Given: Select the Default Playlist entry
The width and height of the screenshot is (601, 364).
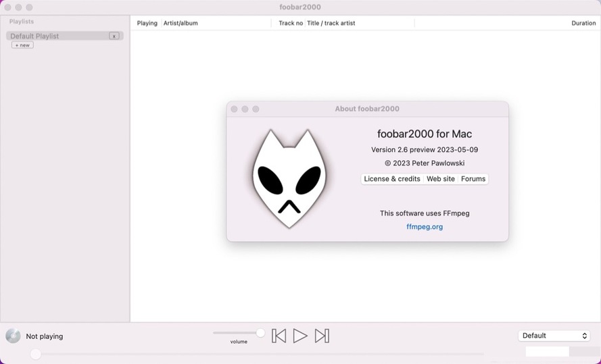Looking at the screenshot, I should coord(65,36).
